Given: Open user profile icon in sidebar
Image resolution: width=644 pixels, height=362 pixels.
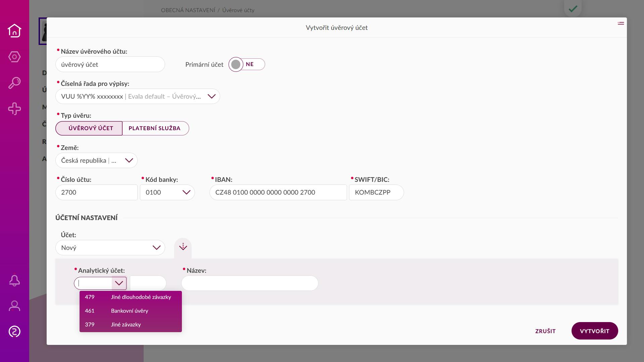Looking at the screenshot, I should point(14,306).
